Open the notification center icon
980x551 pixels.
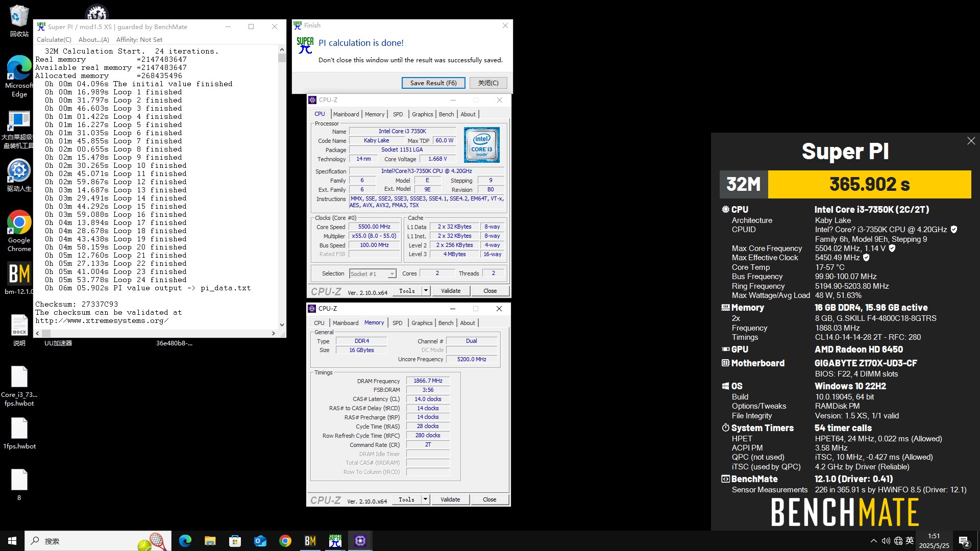pyautogui.click(x=964, y=541)
